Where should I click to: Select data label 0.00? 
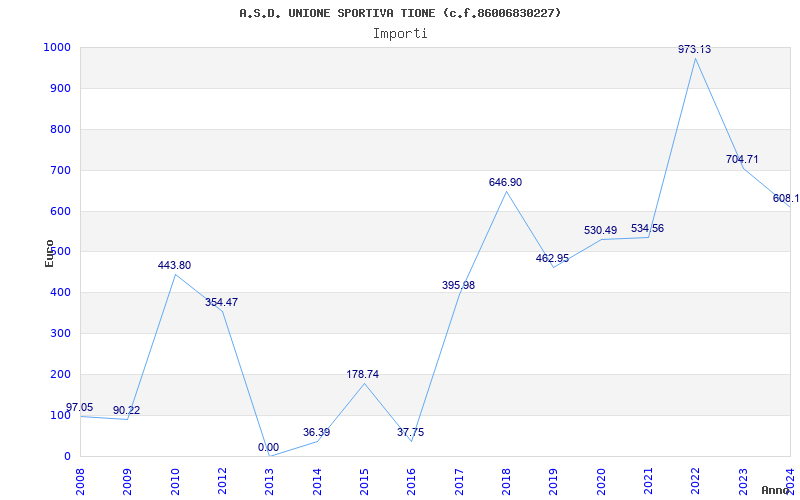tap(268, 447)
